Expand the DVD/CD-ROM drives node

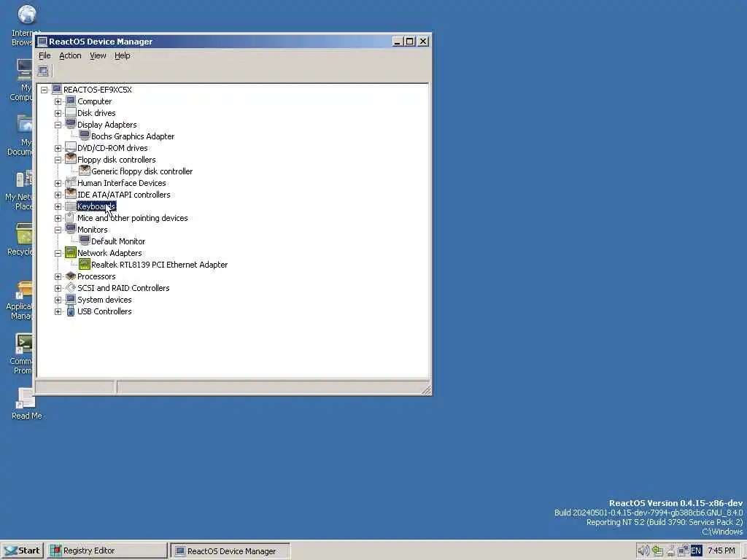coord(58,148)
